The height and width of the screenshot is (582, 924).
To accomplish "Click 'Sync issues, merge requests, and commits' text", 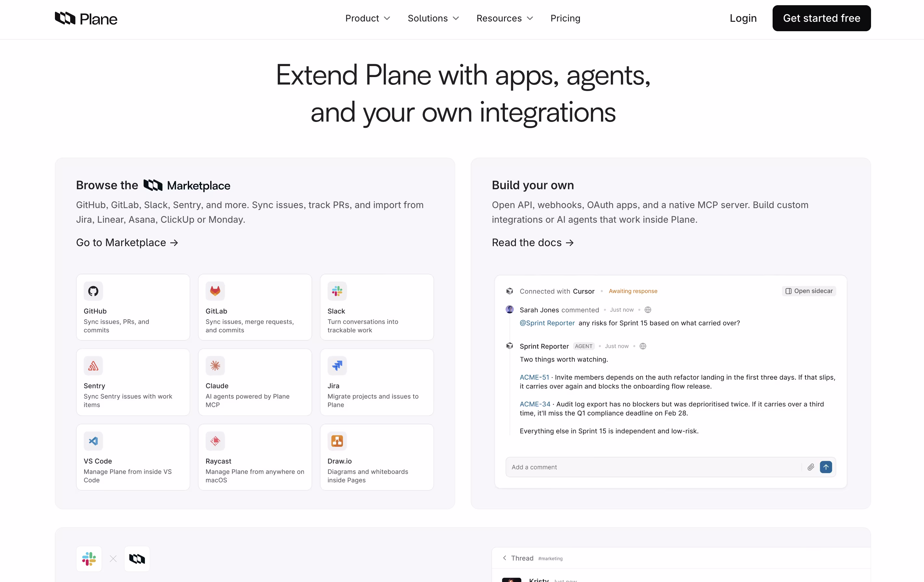I will [250, 326].
